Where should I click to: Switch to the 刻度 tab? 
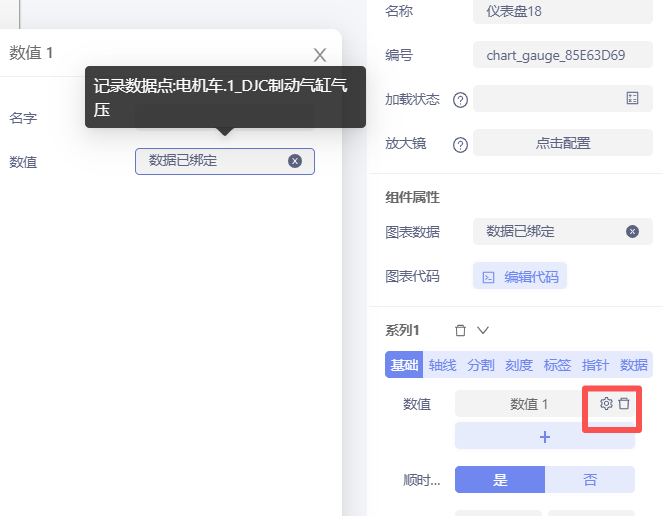point(518,365)
